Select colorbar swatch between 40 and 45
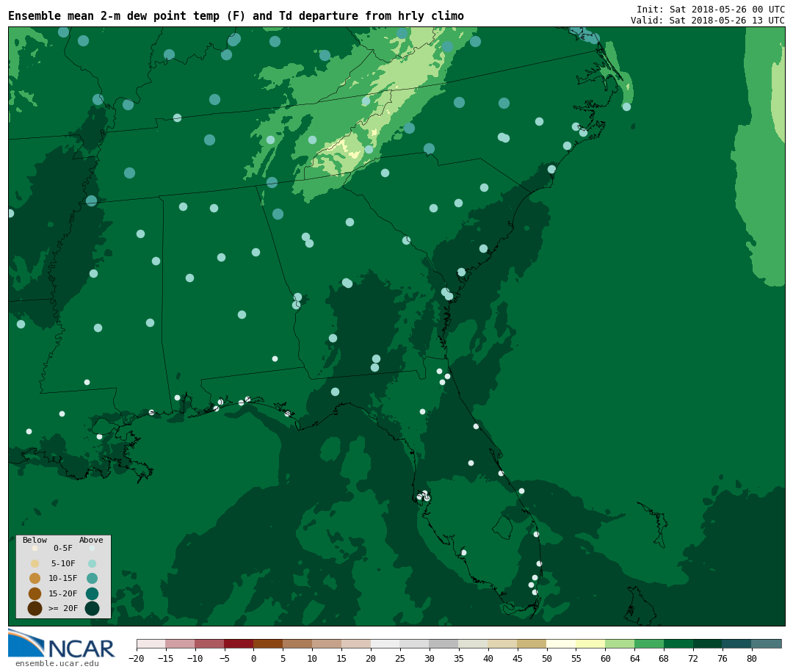793x672 pixels. point(503,643)
